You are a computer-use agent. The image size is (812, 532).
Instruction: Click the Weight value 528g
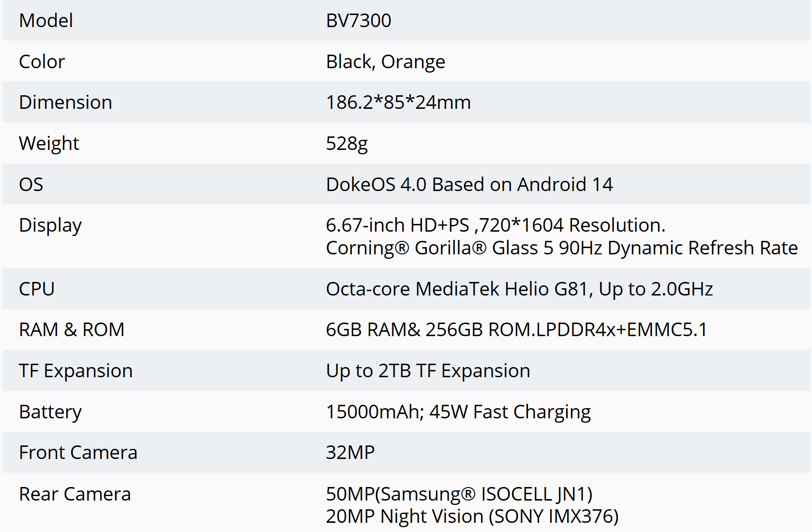pos(347,144)
